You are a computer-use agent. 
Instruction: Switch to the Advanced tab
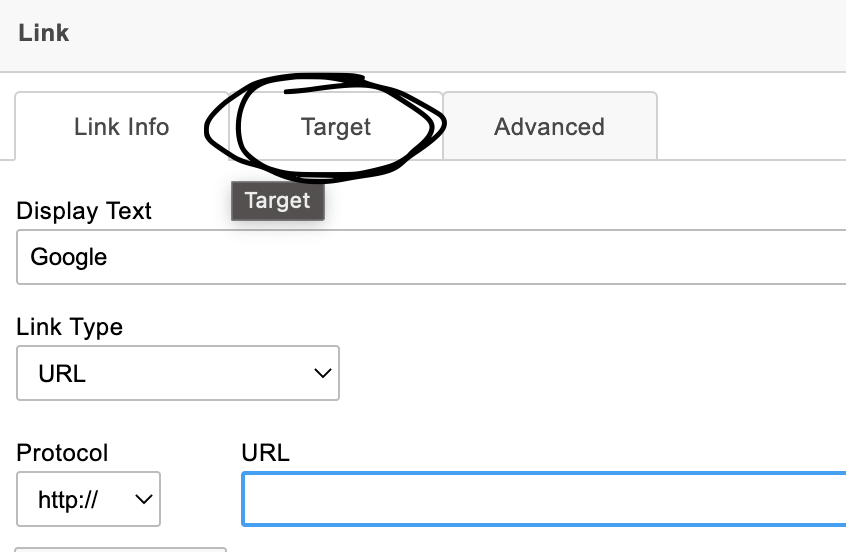pyautogui.click(x=549, y=127)
